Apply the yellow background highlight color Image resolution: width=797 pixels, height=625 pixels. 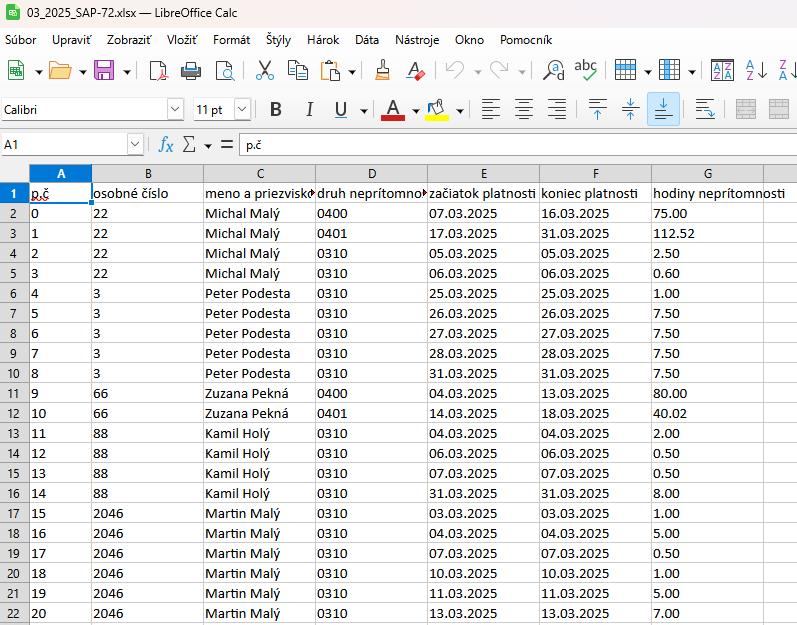pyautogui.click(x=436, y=110)
